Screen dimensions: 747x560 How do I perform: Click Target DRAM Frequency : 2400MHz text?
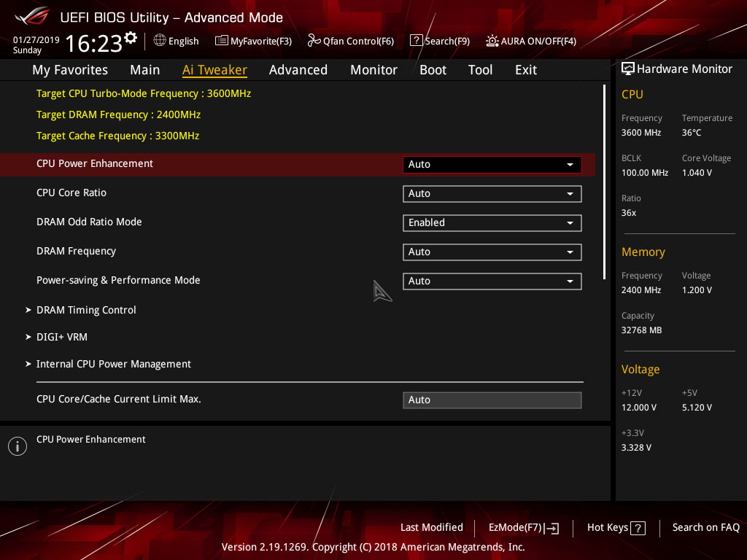118,114
